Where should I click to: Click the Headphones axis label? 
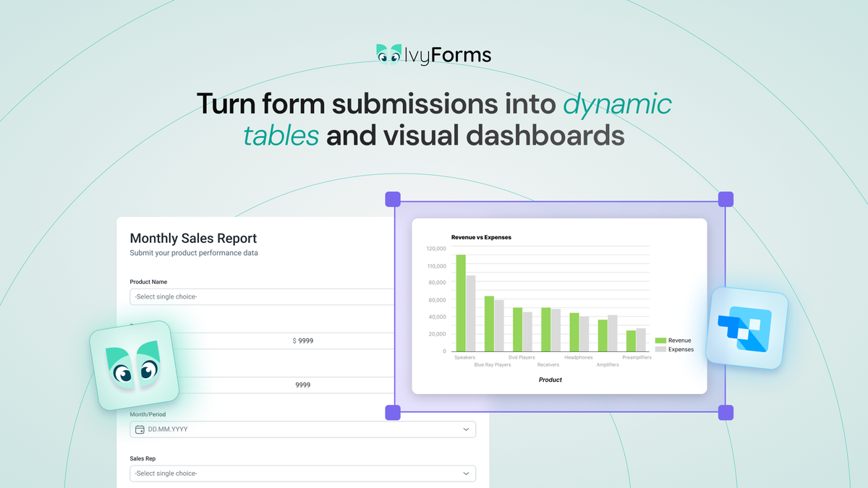pyautogui.click(x=579, y=357)
